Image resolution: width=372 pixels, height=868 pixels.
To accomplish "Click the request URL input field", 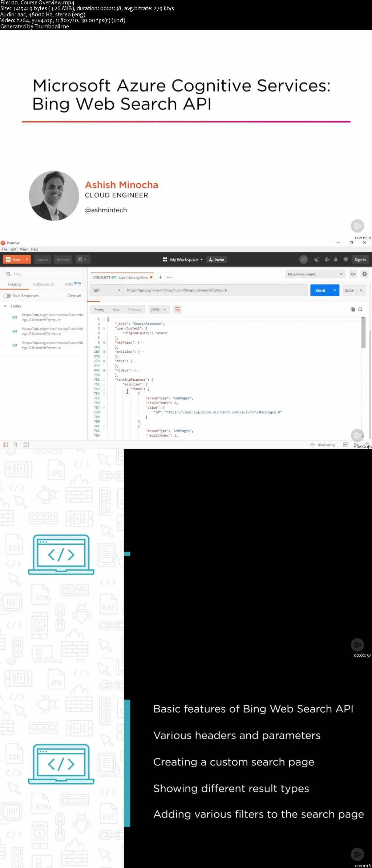I will click(x=216, y=290).
